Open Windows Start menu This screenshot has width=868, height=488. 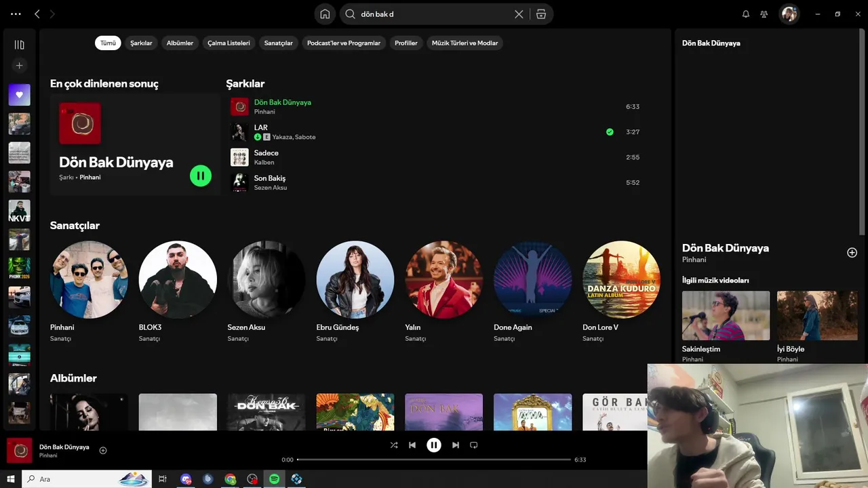click(11, 479)
